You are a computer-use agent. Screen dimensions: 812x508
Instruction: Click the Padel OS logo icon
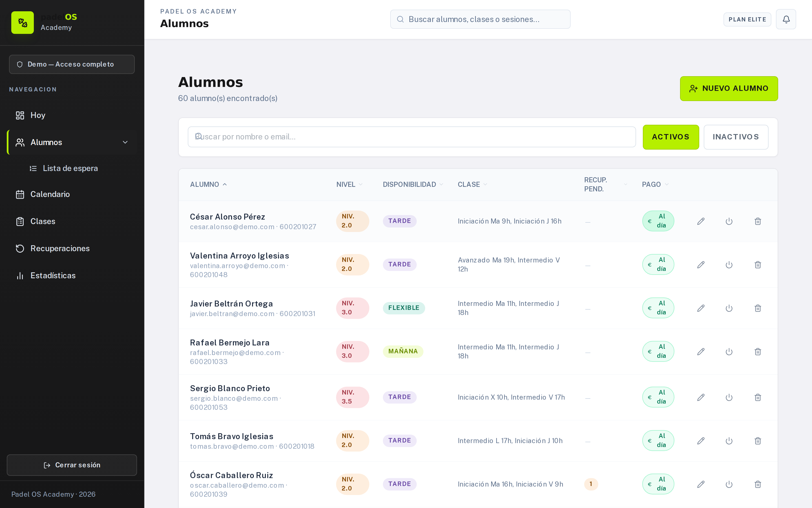point(23,23)
